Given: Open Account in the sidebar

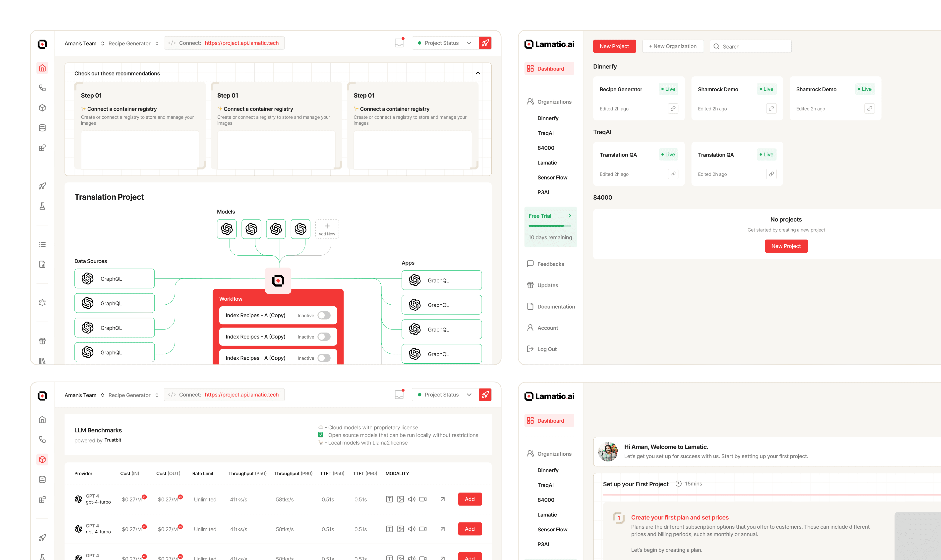Looking at the screenshot, I should [x=542, y=328].
